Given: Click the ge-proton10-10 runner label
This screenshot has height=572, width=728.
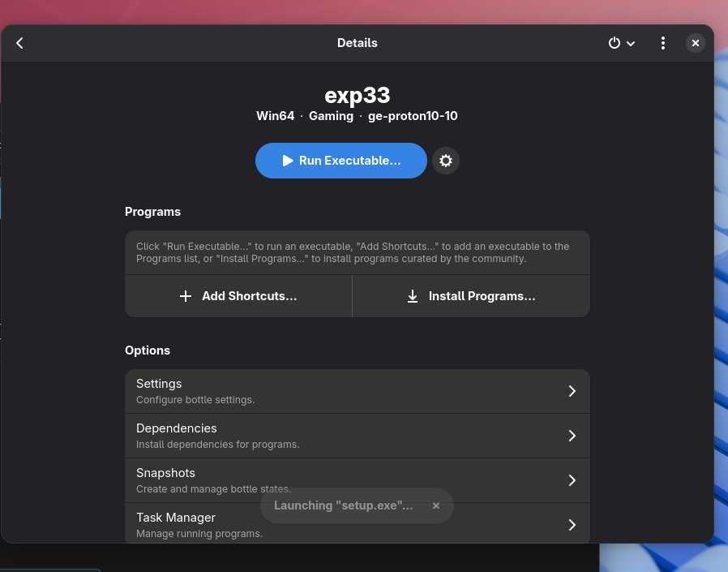Looking at the screenshot, I should pyautogui.click(x=413, y=116).
